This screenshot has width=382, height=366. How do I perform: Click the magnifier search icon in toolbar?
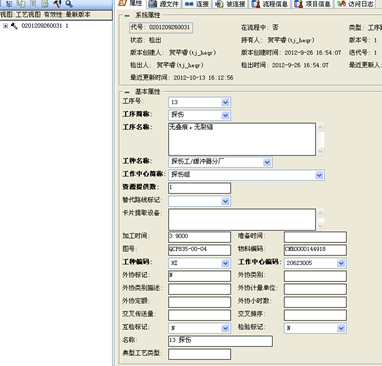[69, 4]
